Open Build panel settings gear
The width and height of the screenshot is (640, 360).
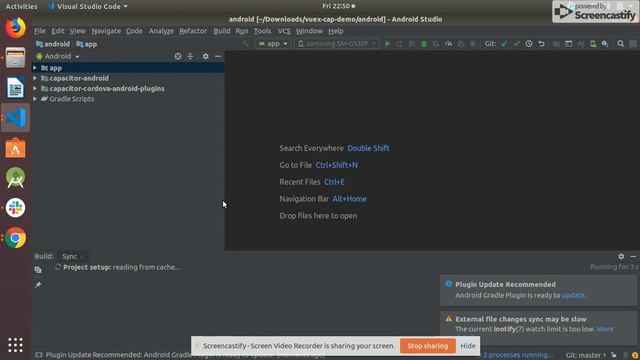[x=621, y=256]
